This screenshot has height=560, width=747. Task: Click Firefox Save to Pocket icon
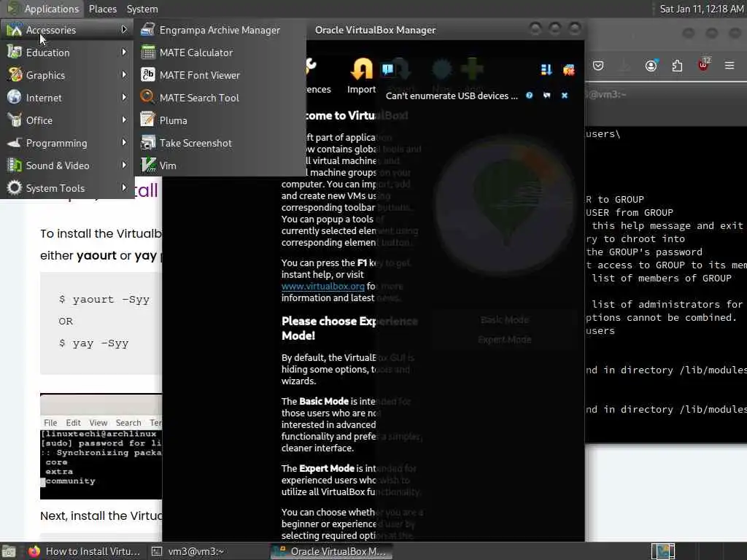click(598, 66)
